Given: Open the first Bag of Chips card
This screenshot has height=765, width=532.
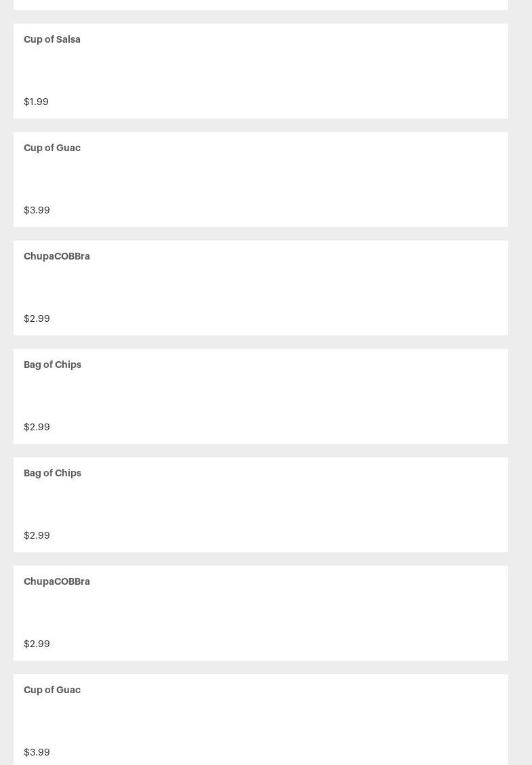Looking at the screenshot, I should (261, 396).
